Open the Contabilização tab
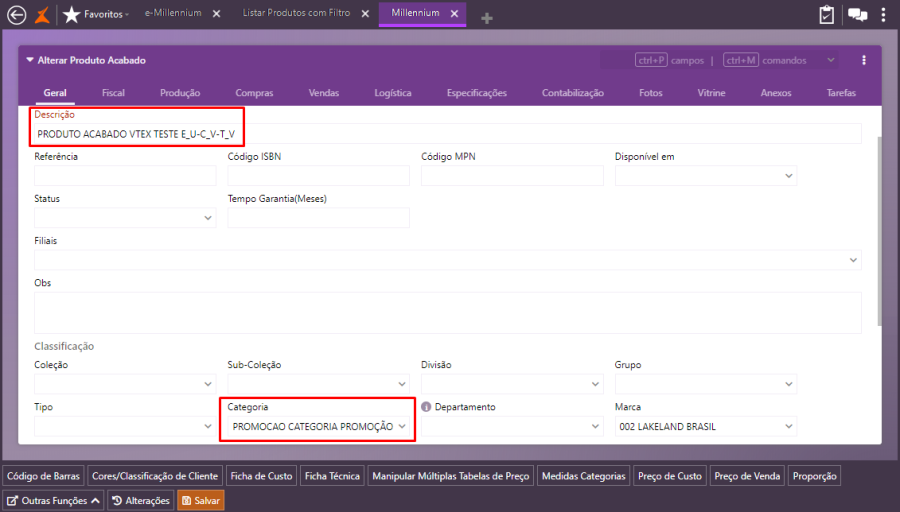 [x=573, y=93]
